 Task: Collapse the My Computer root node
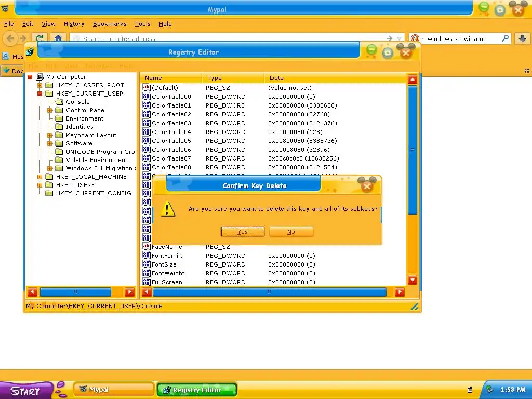30,77
